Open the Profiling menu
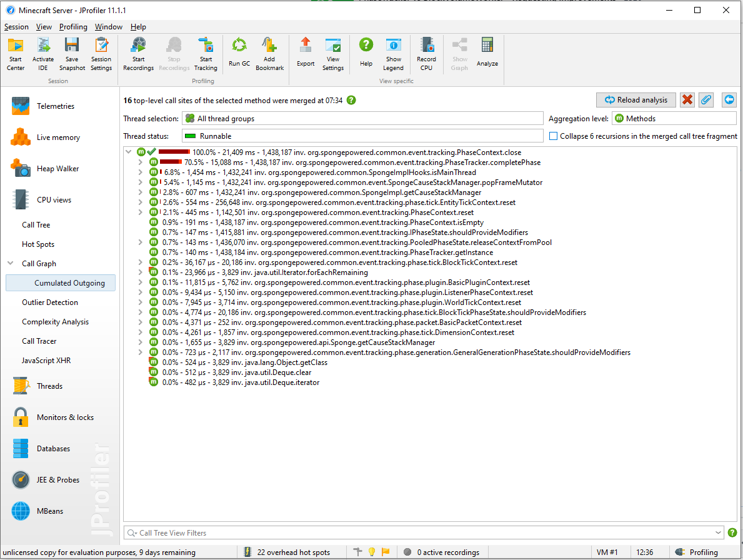The width and height of the screenshot is (743, 560). 73,27
